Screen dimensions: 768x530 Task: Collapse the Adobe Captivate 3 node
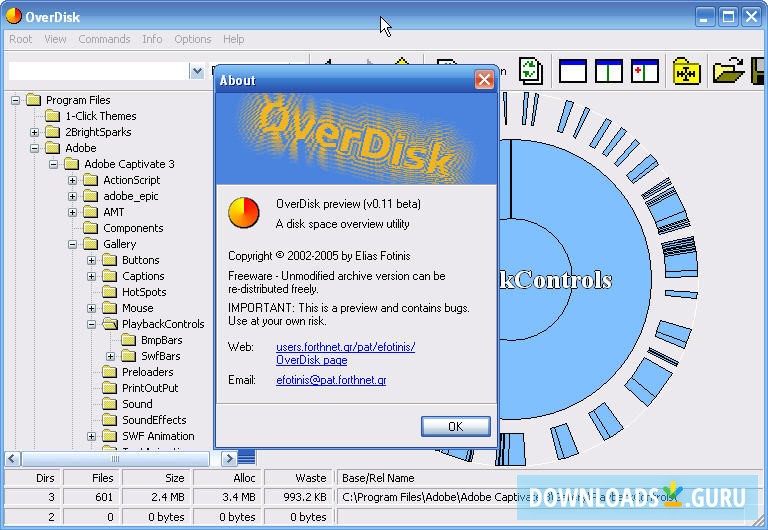coord(53,164)
